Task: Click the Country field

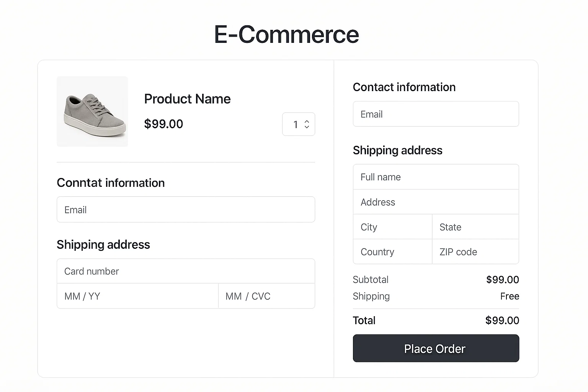Action: coord(392,252)
